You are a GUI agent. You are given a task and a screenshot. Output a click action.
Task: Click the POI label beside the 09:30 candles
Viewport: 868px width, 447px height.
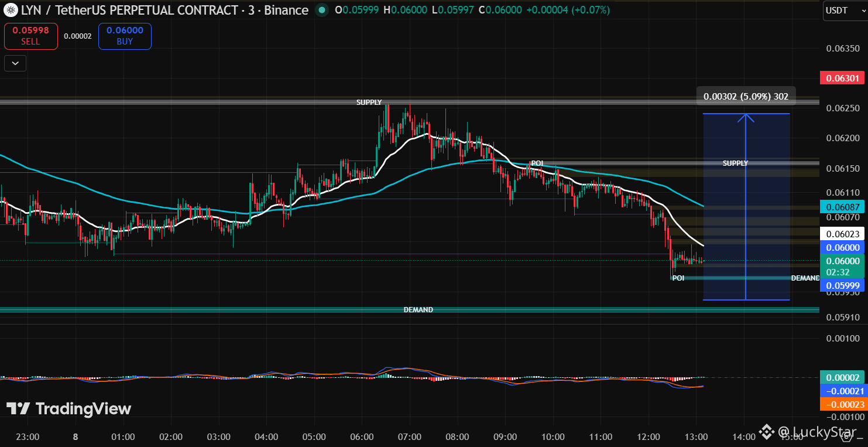coord(537,163)
